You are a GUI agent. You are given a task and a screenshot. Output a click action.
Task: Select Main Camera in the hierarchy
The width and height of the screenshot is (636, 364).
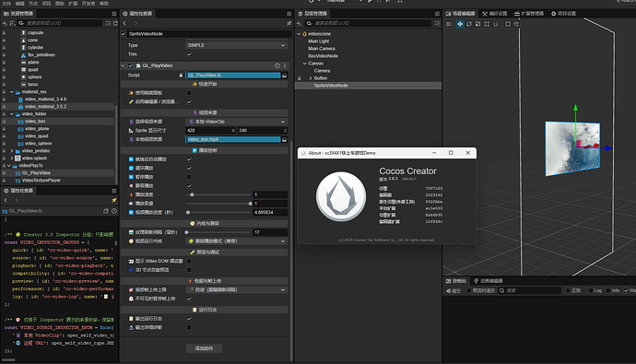click(322, 49)
